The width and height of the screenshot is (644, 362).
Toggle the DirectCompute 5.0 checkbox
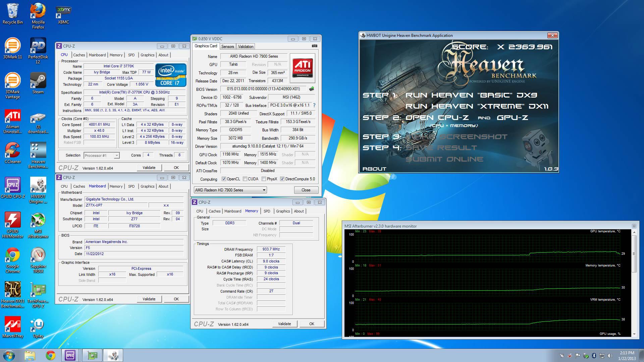coord(282,179)
